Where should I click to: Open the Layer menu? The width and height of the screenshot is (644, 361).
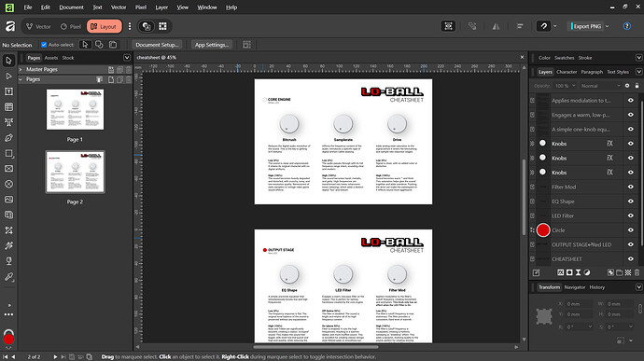tap(161, 7)
